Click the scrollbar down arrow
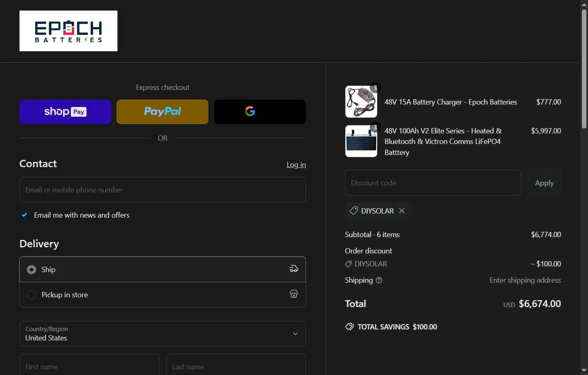This screenshot has width=588, height=375. [x=584, y=371]
